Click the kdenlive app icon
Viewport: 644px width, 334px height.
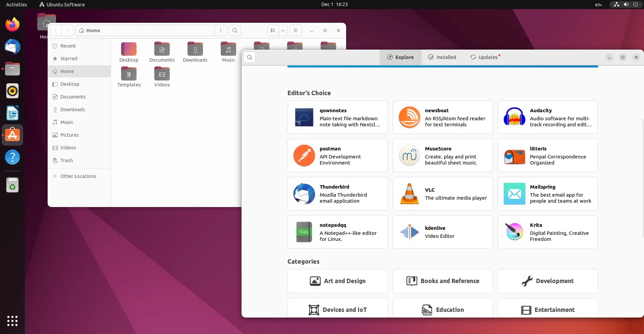click(x=409, y=232)
